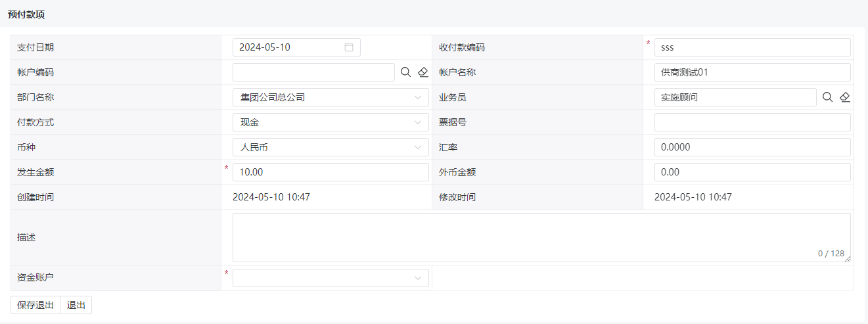Expand the 部门名称 dropdown
The width and height of the screenshot is (868, 324).
point(331,97)
